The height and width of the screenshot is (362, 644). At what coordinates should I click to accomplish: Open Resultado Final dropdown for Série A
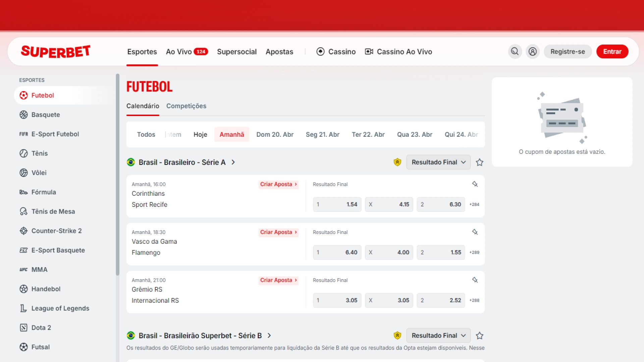coord(438,162)
